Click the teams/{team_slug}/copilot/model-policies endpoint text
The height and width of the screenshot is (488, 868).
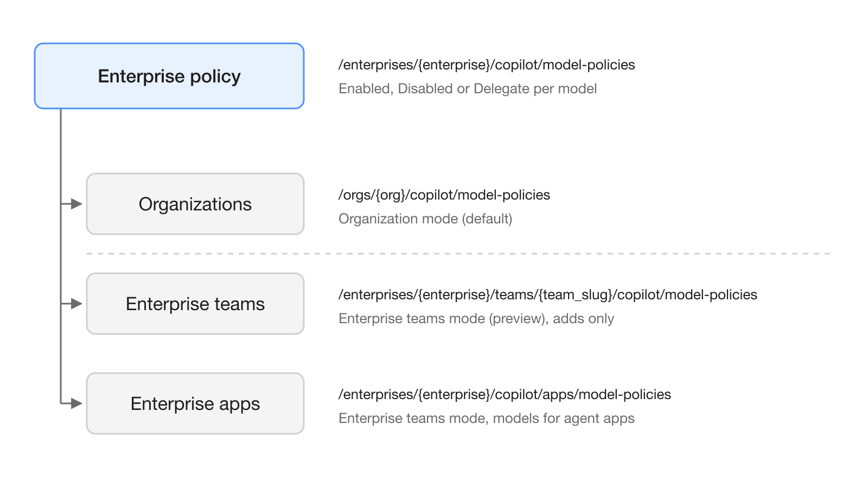[548, 294]
